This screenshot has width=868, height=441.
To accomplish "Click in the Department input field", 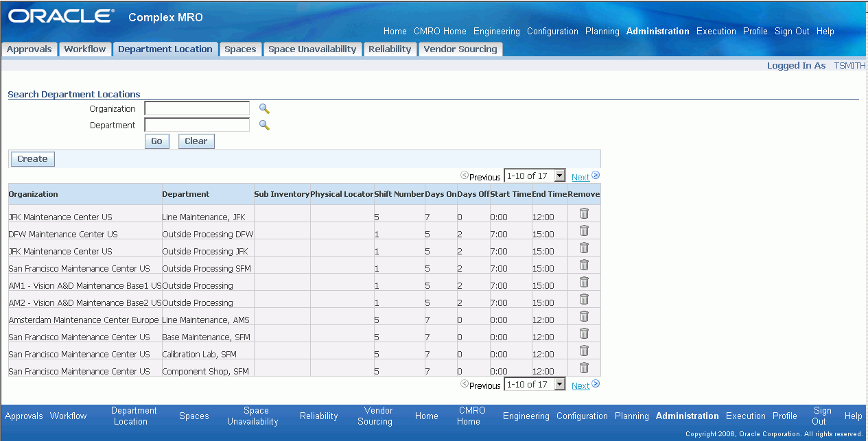I will click(x=197, y=125).
